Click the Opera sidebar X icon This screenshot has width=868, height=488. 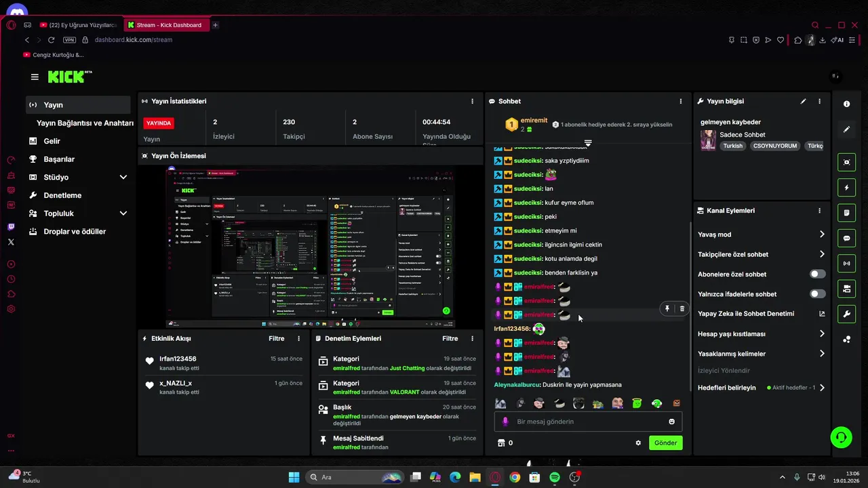[11, 242]
